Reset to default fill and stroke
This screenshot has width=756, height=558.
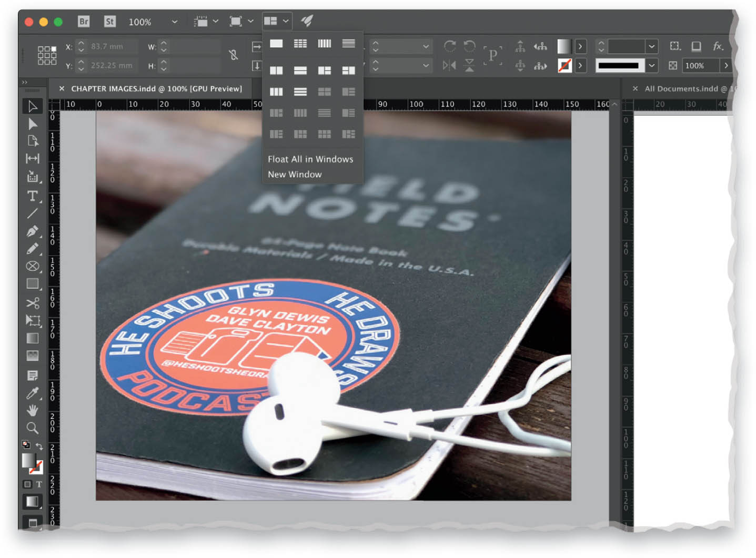tap(26, 444)
